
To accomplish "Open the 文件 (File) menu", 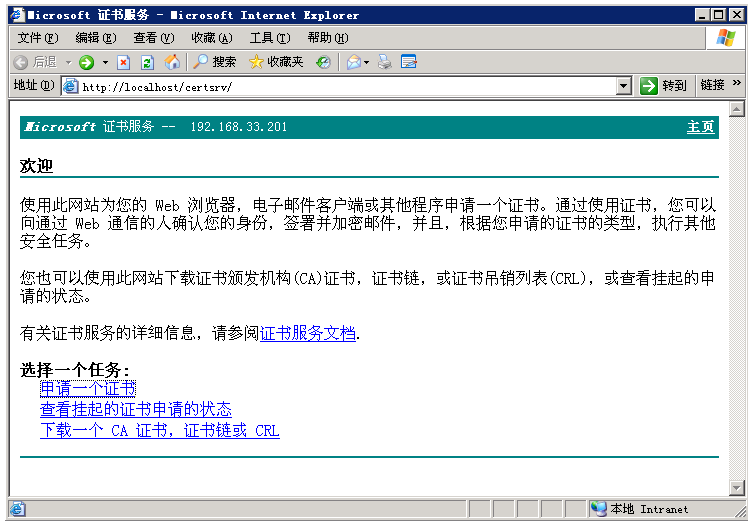I will [x=38, y=38].
